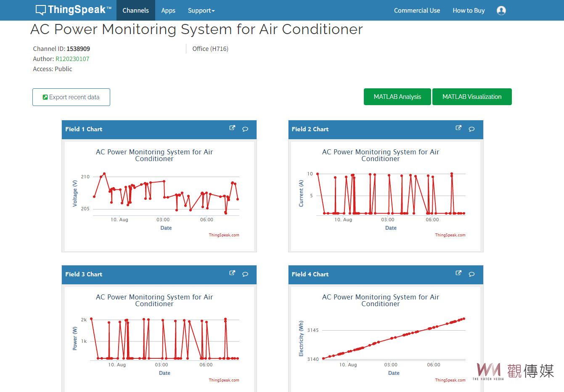Open Field 3 Chart in new window icon
Image resolution: width=564 pixels, height=392 pixels.
click(x=232, y=273)
